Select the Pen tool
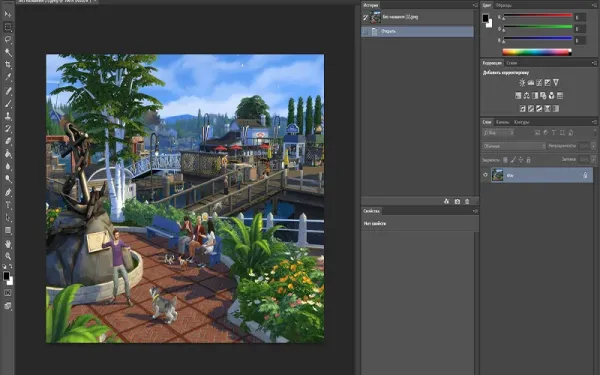This screenshot has height=375, width=600. (x=8, y=192)
